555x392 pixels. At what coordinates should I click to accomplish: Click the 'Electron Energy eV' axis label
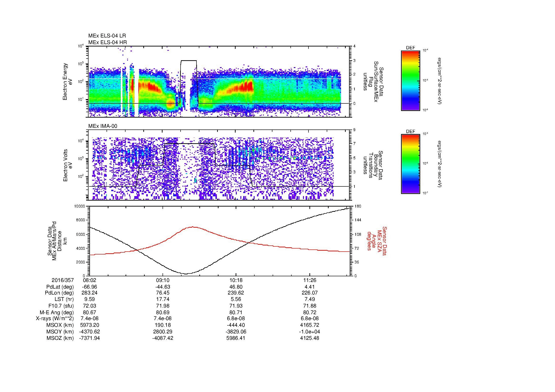tap(67, 82)
